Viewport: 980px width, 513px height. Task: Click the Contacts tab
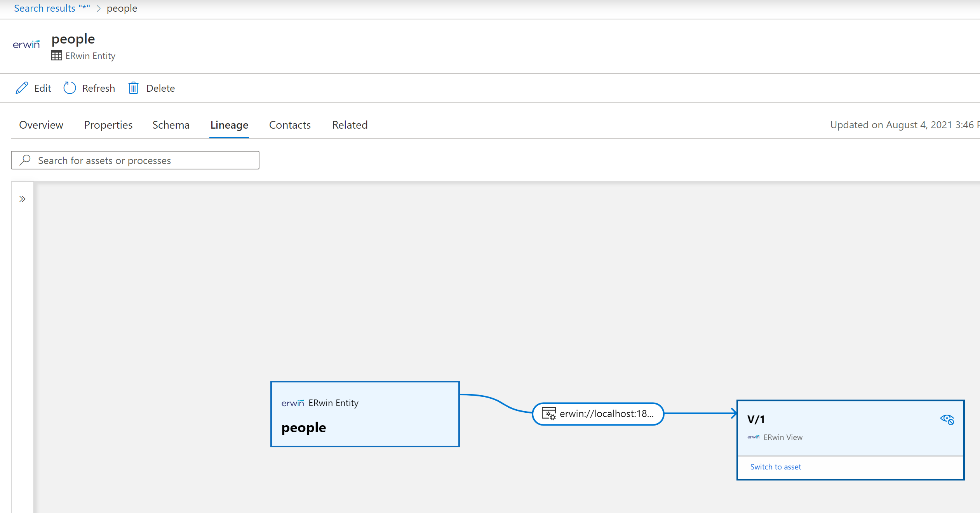(x=290, y=124)
